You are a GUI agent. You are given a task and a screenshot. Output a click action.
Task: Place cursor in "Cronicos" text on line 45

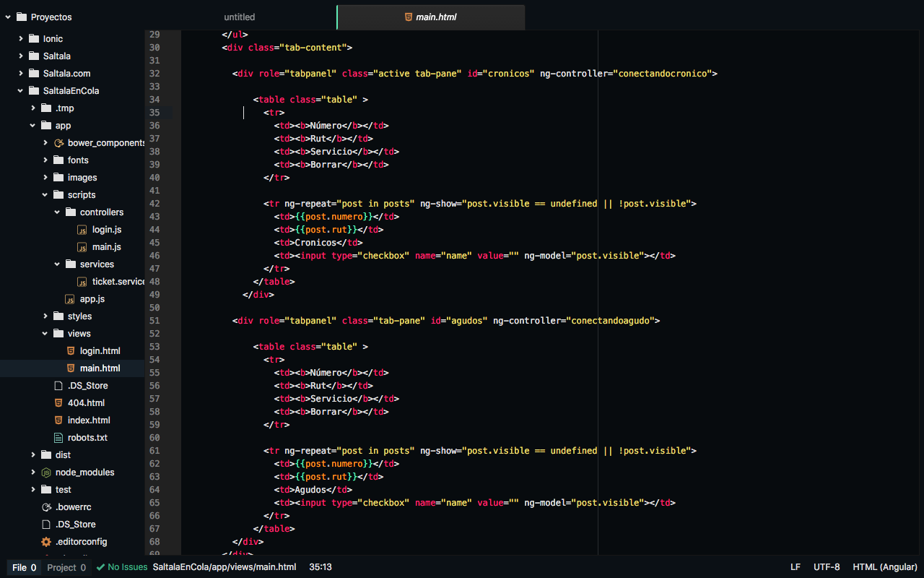315,243
